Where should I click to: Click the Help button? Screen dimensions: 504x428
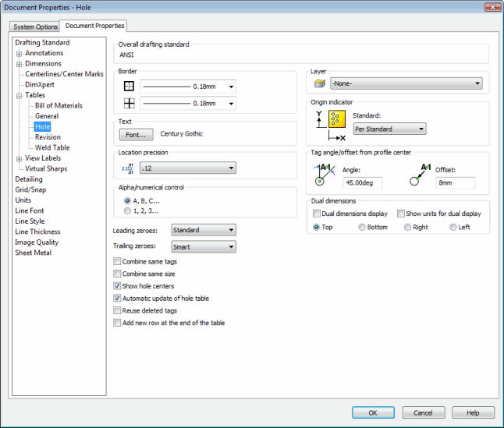[x=473, y=412]
